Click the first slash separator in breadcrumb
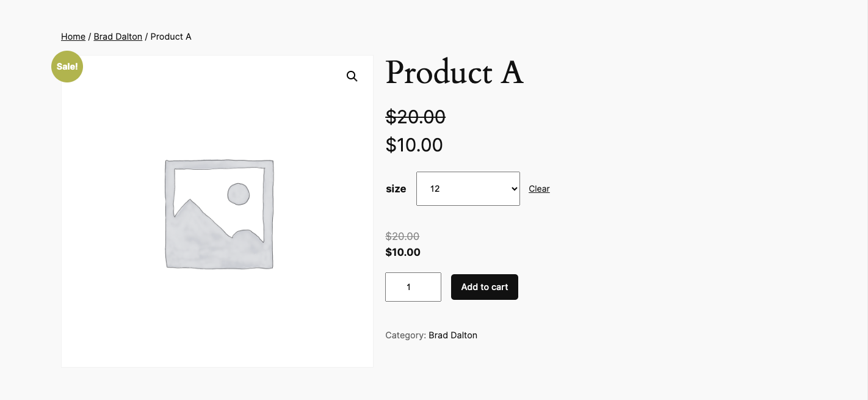This screenshot has height=400, width=868. (x=90, y=37)
